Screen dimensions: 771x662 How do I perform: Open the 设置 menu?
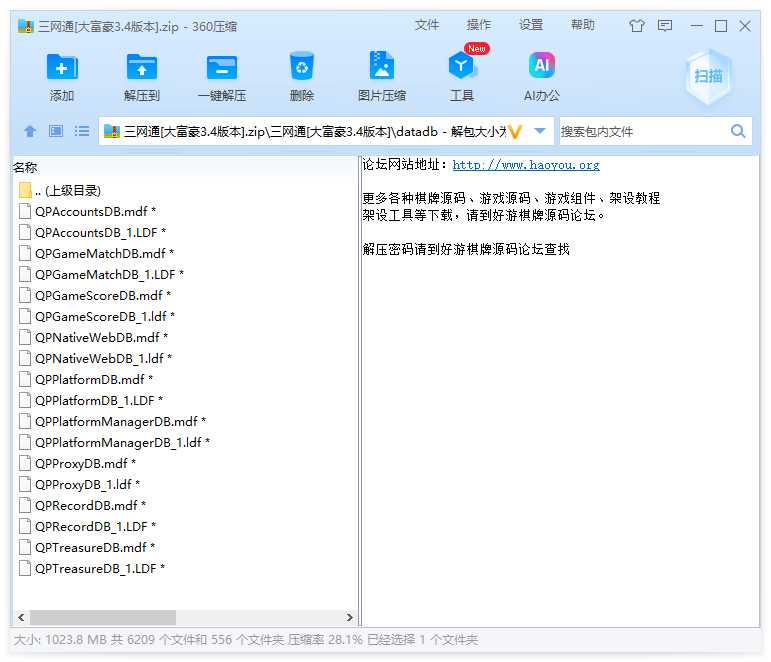pyautogui.click(x=531, y=25)
